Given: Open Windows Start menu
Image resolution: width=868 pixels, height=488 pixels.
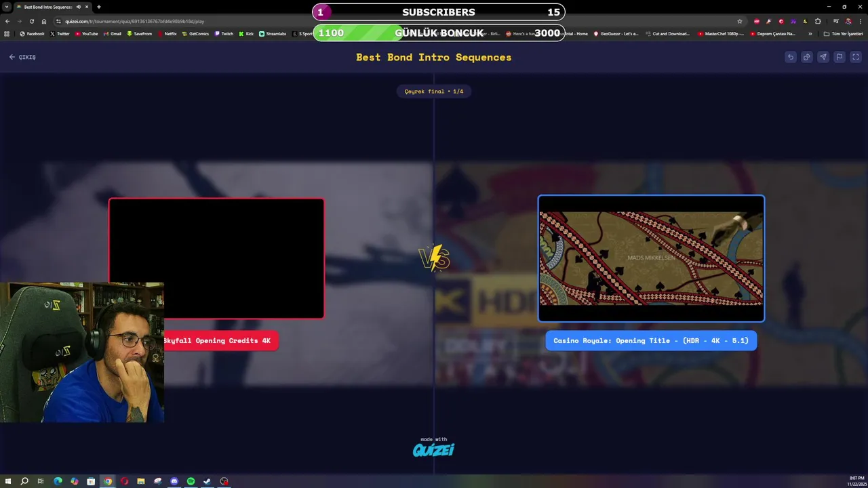Looking at the screenshot, I should [7, 481].
